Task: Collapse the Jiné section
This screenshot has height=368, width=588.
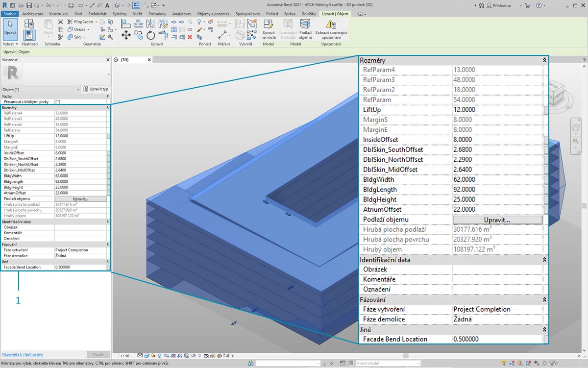Action: click(x=108, y=261)
